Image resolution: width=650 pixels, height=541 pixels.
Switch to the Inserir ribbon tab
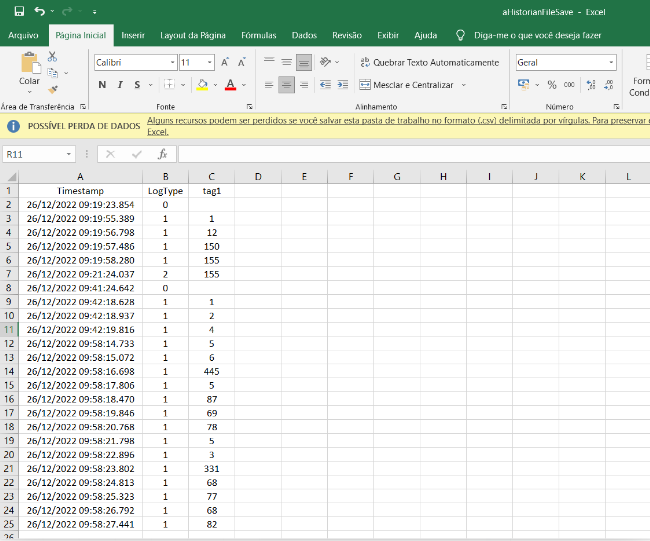point(133,35)
